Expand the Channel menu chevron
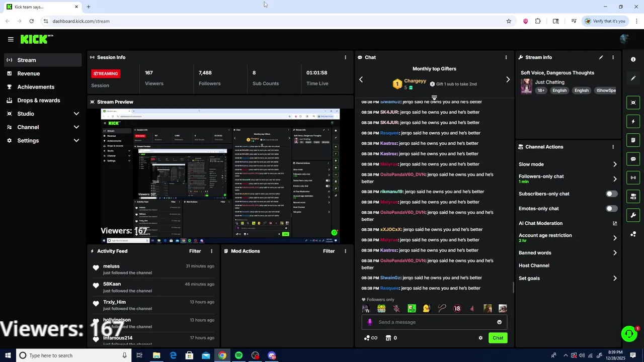Image resolution: width=644 pixels, height=362 pixels. [76, 127]
